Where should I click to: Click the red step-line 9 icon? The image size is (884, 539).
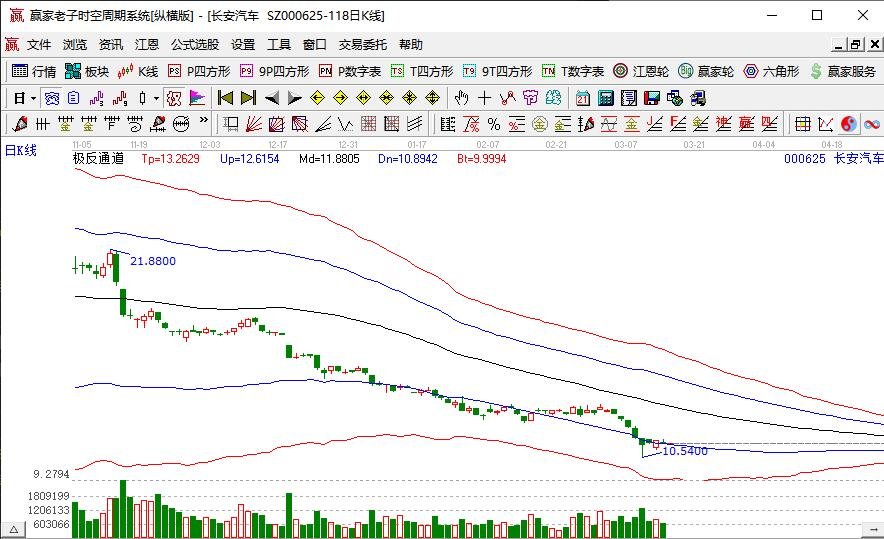120,99
